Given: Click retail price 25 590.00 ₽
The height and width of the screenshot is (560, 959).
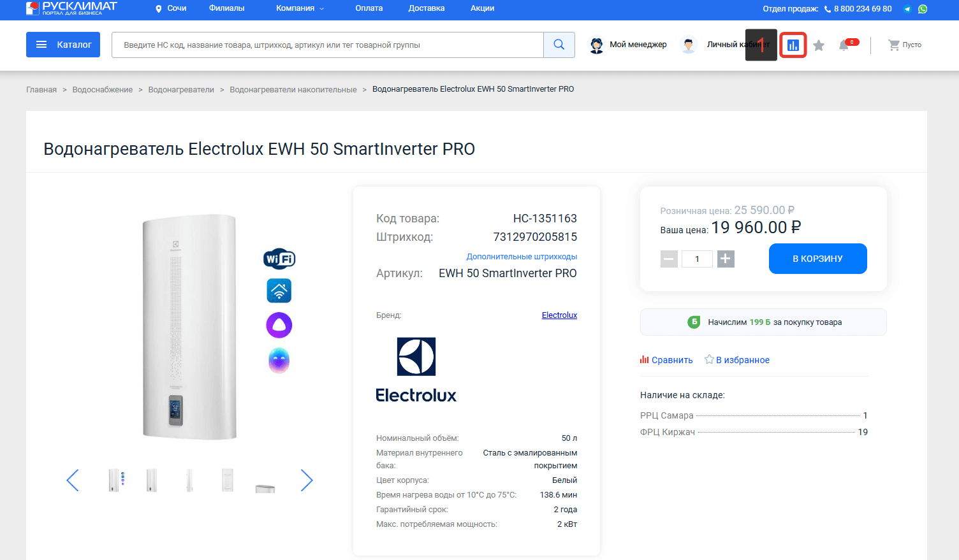Looking at the screenshot, I should pyautogui.click(x=765, y=210).
